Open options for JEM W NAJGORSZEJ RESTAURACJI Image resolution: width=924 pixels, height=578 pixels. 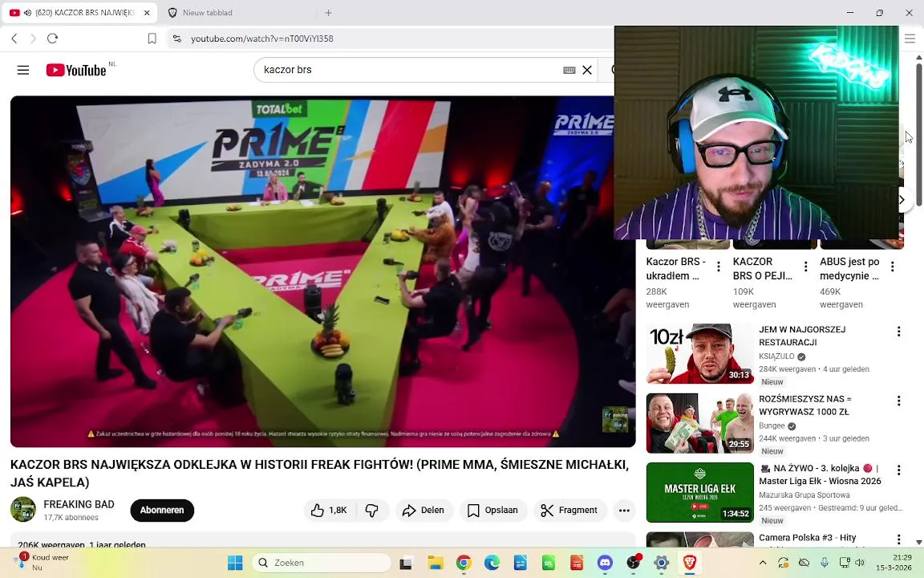coord(898,332)
